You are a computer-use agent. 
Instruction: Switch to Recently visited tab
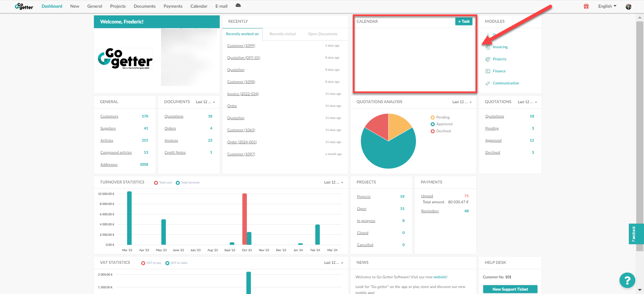pos(282,34)
